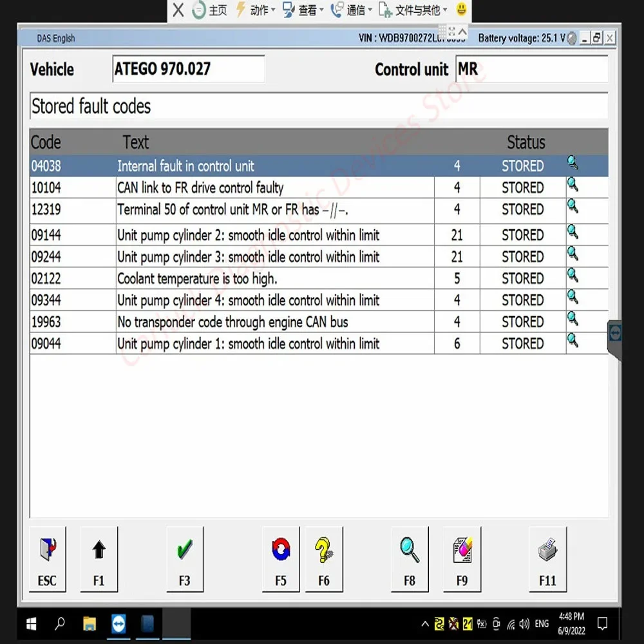
Task: Select 'Unit pump cylinder 3' fault text
Action: coord(248,257)
